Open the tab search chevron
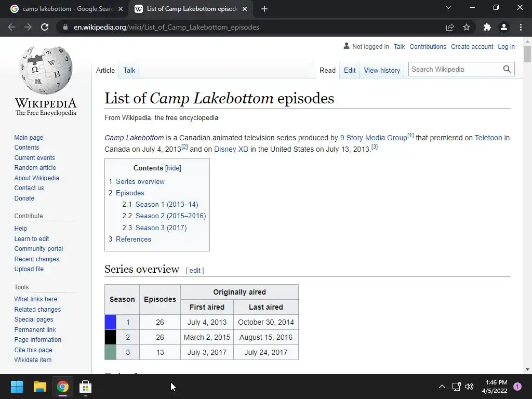The image size is (532, 399). coord(448,7)
